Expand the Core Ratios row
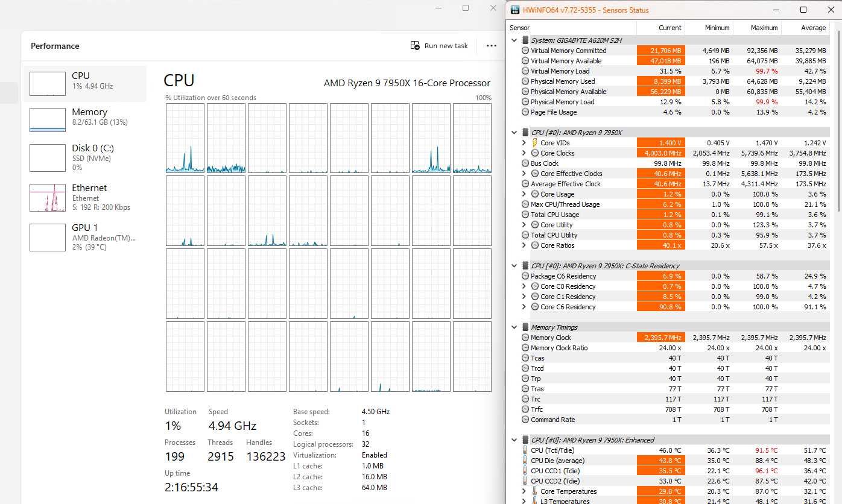Viewport: 842px width, 504px height. pyautogui.click(x=524, y=245)
